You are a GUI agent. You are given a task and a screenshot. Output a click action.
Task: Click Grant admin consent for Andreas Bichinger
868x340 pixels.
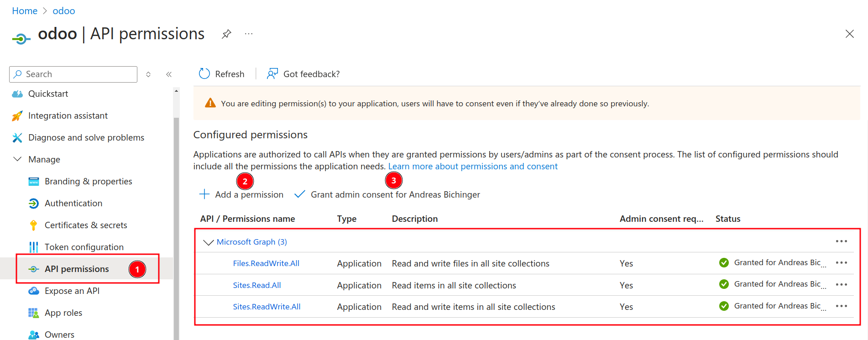(x=395, y=195)
